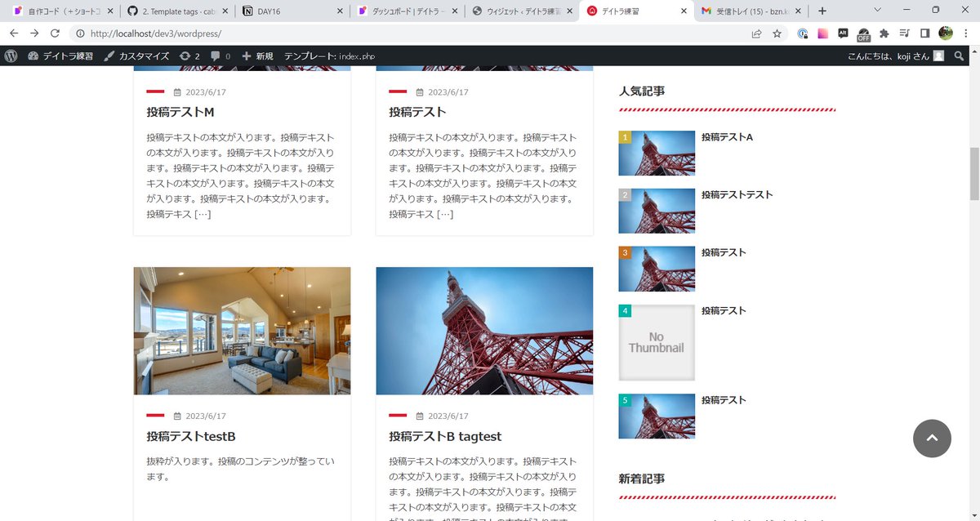Click the bookmark star icon

778,33
